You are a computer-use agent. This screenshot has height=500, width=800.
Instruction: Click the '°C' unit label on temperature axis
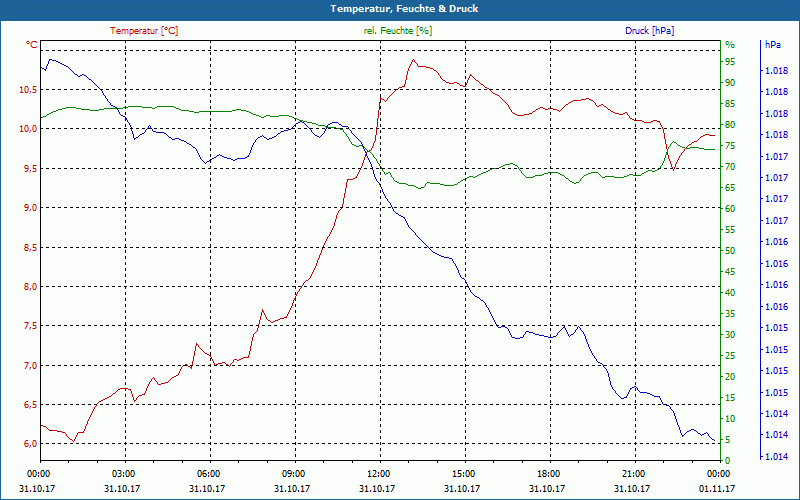point(32,45)
